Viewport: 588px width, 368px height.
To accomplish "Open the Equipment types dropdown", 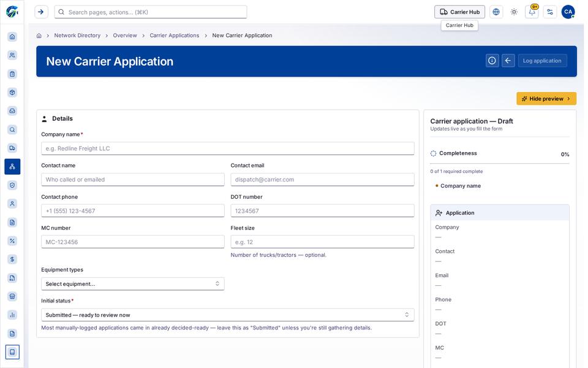I will (x=133, y=284).
